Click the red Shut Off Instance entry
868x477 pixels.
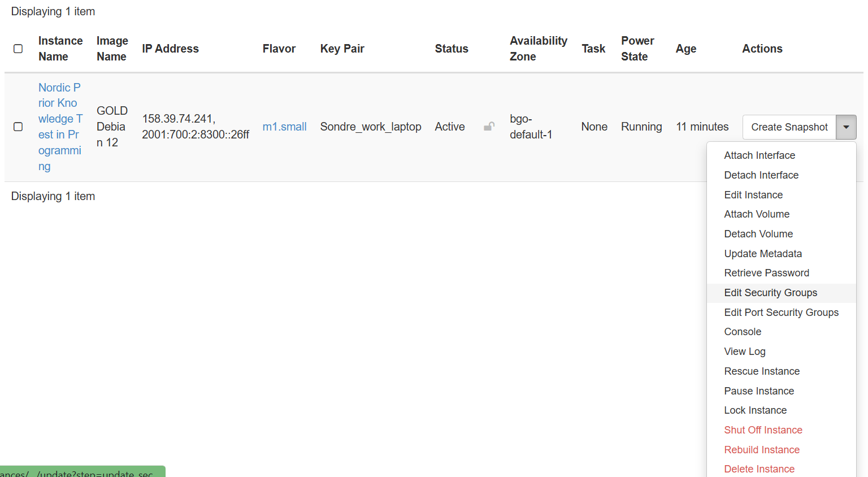click(763, 430)
